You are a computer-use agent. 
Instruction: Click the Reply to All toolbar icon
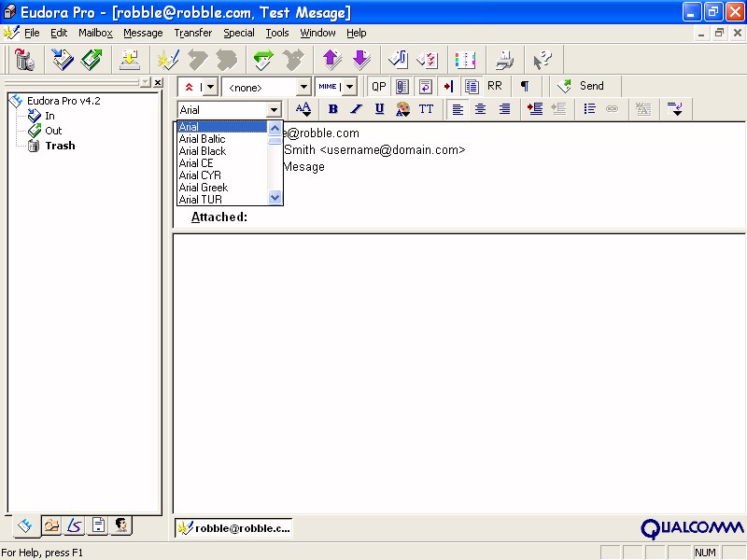pos(227,60)
